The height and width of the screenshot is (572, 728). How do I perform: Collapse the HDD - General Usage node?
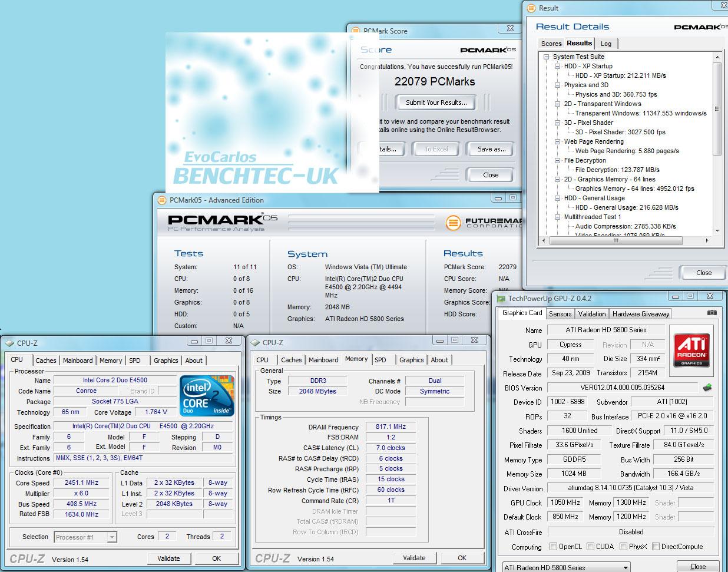(x=558, y=199)
